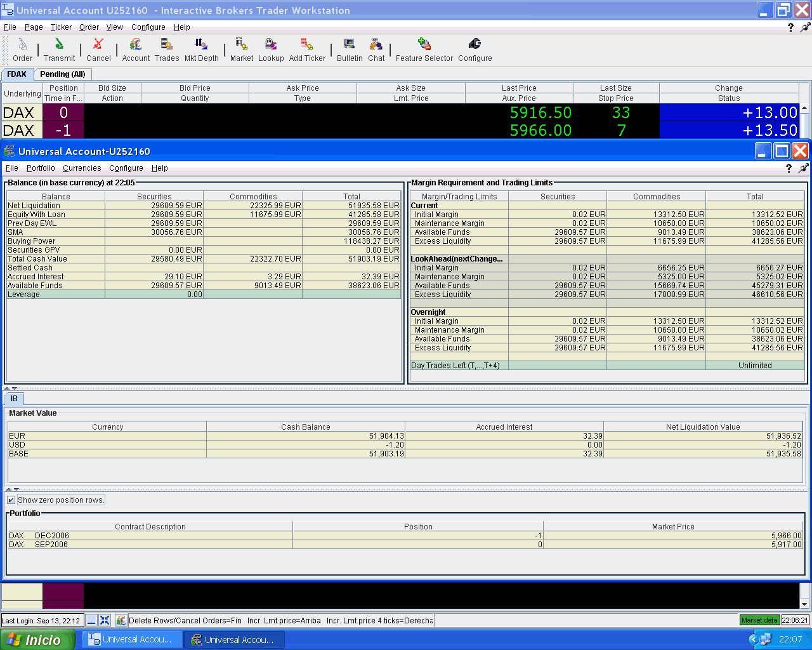812x650 pixels.
Task: Open the Currencies menu
Action: pyautogui.click(x=82, y=168)
